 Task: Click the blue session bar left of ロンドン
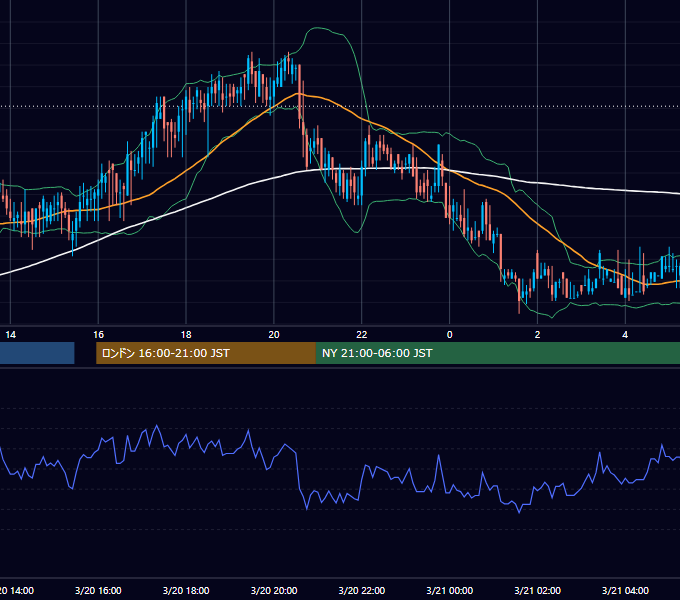click(37, 353)
